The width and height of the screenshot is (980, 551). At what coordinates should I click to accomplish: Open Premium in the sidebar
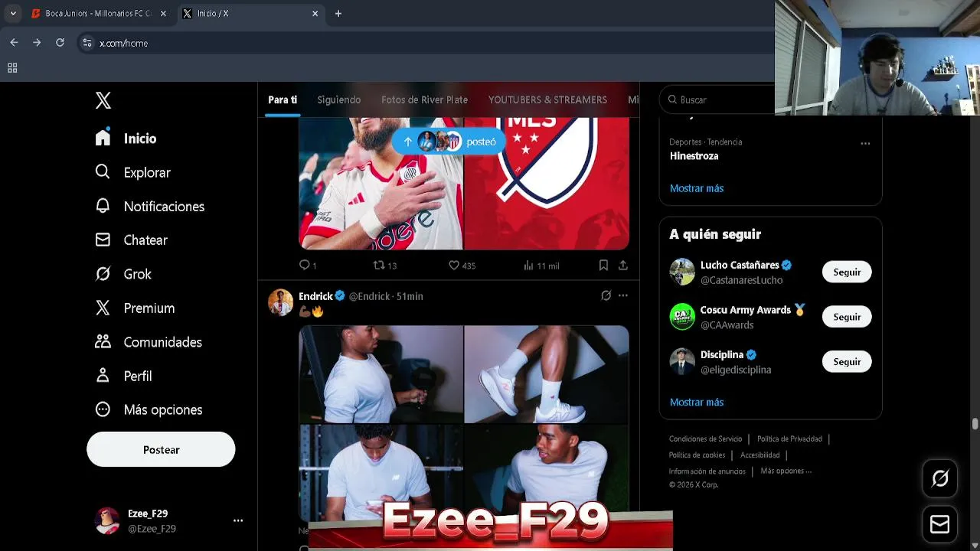135,308
